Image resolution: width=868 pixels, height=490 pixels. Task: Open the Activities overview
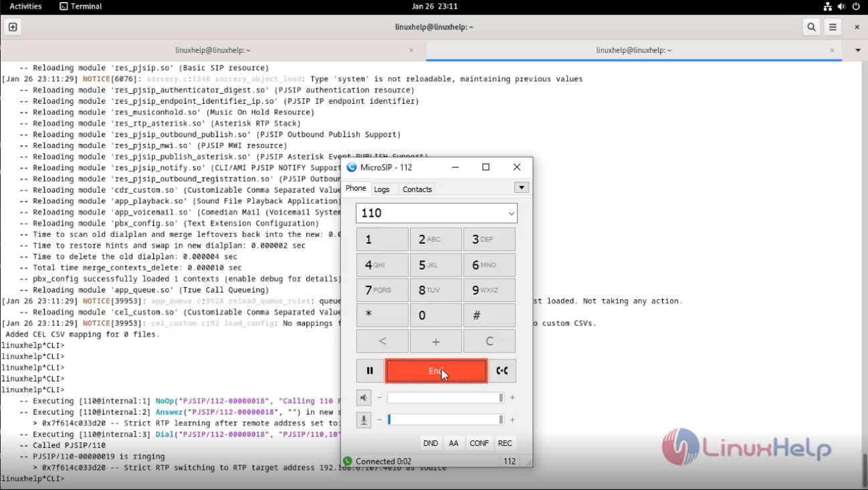coord(25,6)
